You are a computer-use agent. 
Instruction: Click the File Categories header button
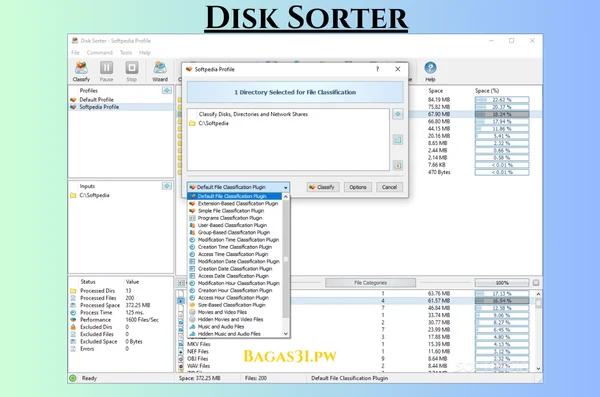(370, 283)
